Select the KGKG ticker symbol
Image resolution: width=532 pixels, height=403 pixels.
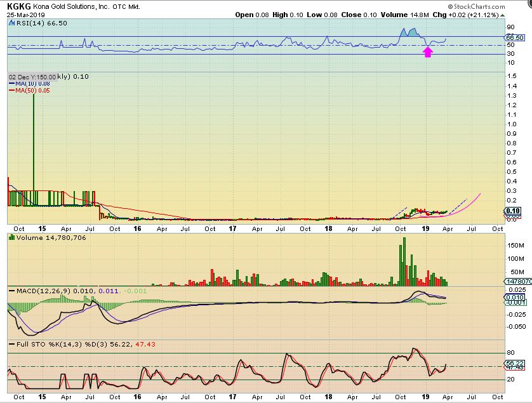click(x=18, y=5)
